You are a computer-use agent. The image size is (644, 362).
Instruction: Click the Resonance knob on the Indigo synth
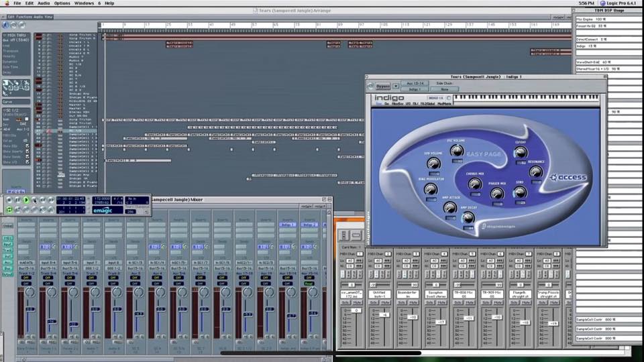click(x=535, y=172)
